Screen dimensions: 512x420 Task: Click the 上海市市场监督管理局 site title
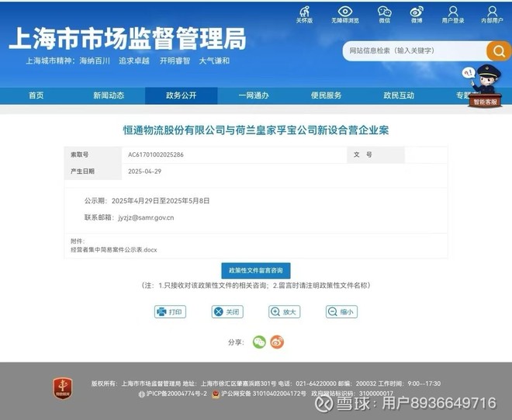coord(127,39)
